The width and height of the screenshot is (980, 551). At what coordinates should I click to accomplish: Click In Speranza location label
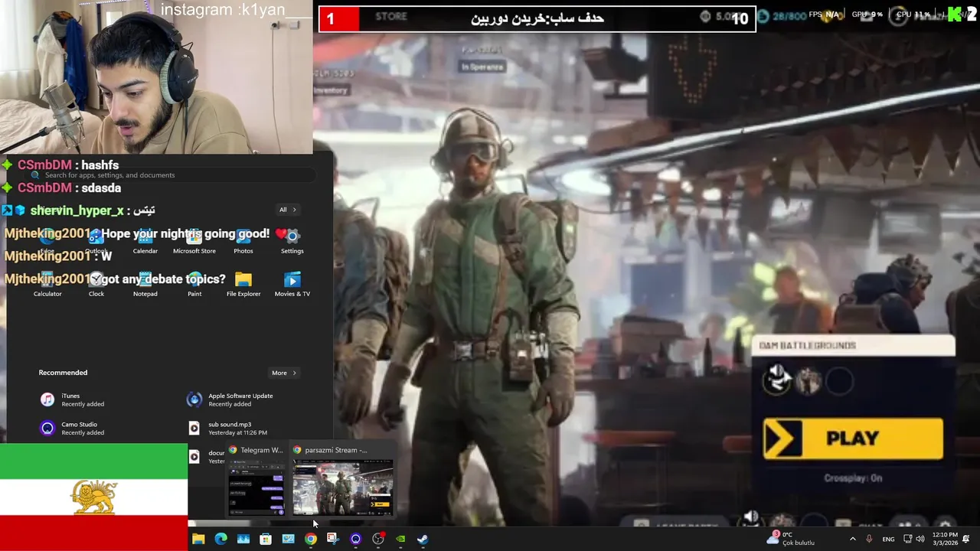tap(482, 67)
